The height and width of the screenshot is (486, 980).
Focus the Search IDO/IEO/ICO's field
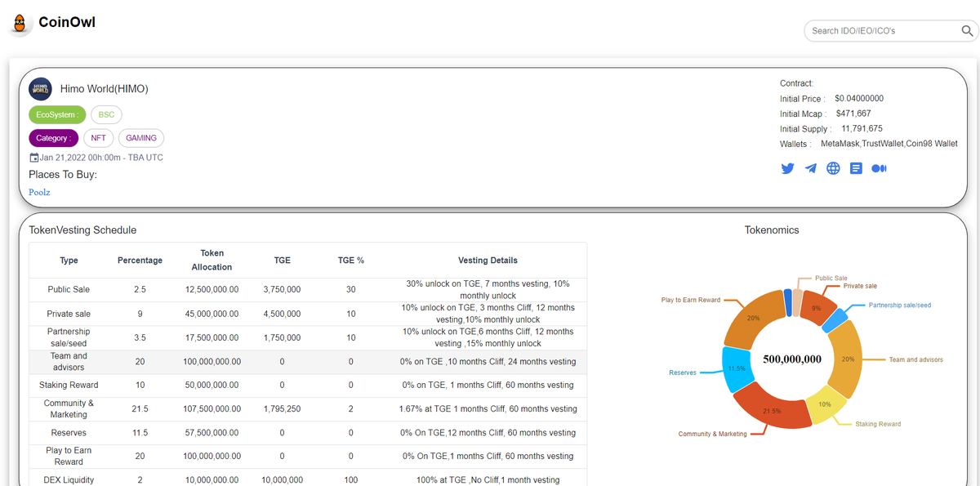tap(883, 31)
